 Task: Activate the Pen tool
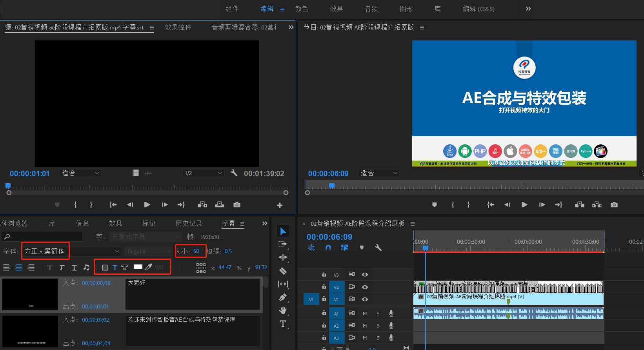[x=283, y=297]
